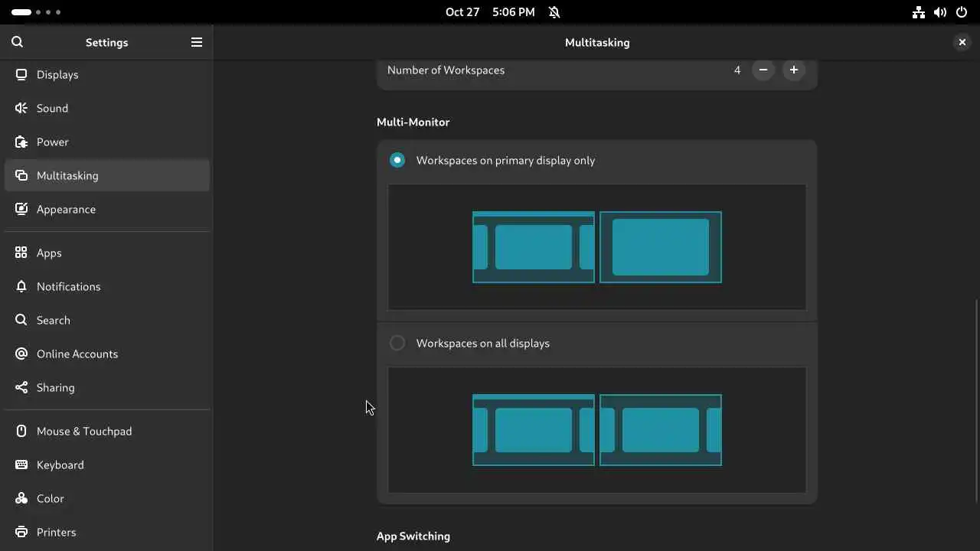Click the Keyboard icon in sidebar
The width and height of the screenshot is (980, 551).
(x=21, y=465)
